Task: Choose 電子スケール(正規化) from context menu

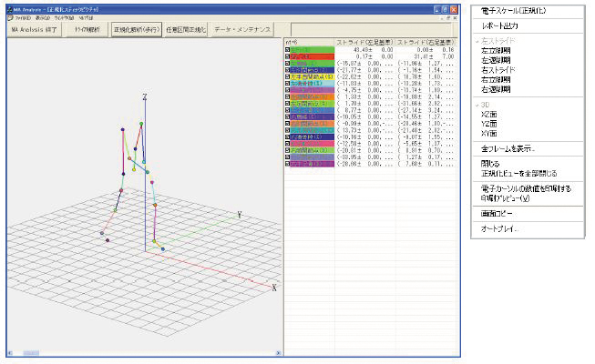Action: pos(515,10)
